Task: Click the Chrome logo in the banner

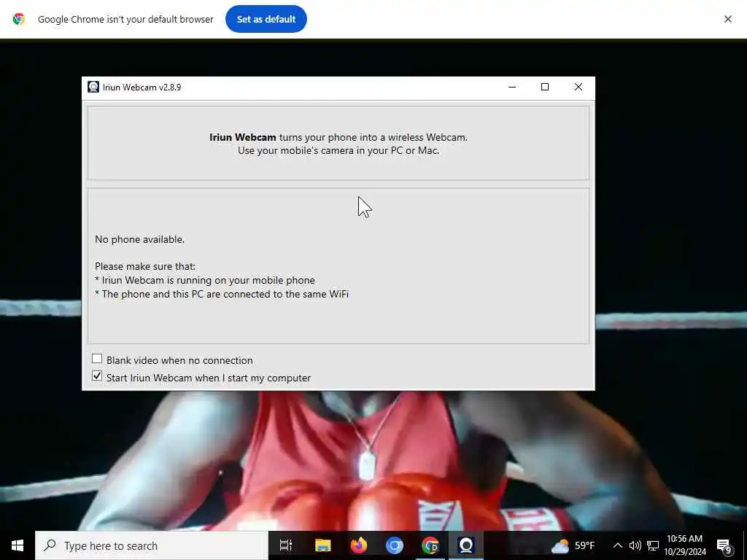Action: [18, 19]
